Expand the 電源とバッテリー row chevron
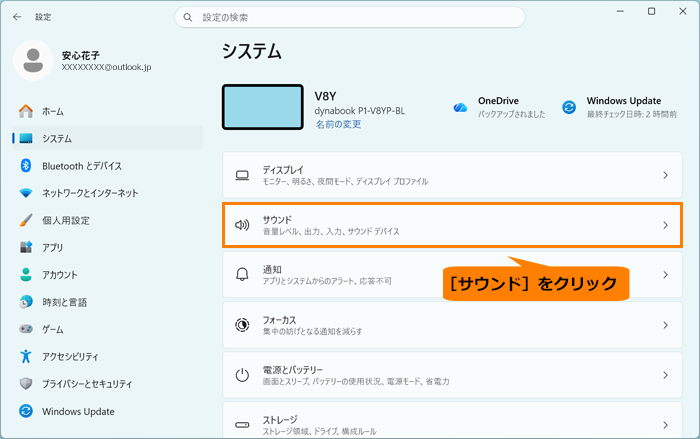 click(x=665, y=375)
